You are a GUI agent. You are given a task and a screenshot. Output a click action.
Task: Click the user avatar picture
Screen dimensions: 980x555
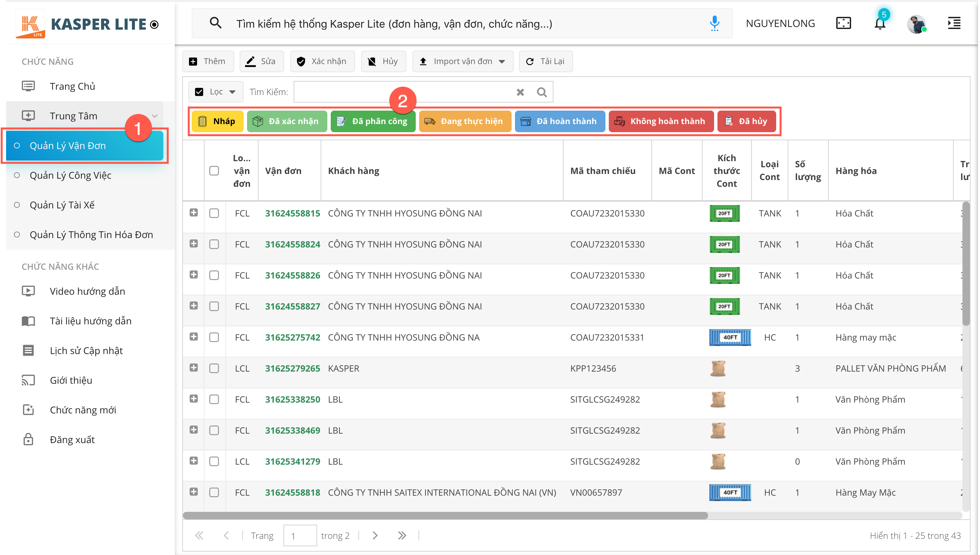pos(916,24)
